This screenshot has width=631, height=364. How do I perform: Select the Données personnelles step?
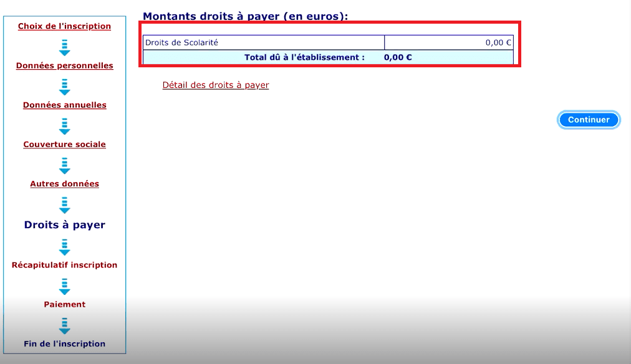64,65
